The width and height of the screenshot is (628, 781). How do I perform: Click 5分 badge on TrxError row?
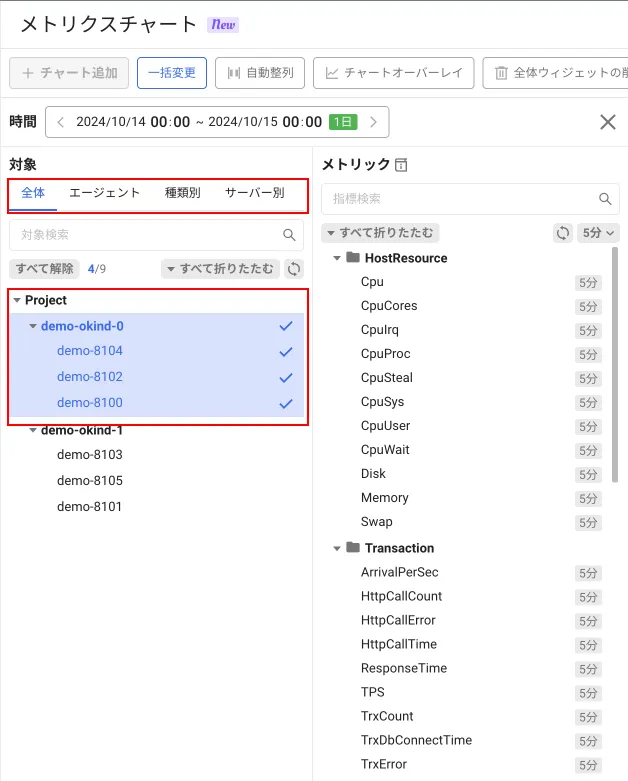pyautogui.click(x=588, y=765)
